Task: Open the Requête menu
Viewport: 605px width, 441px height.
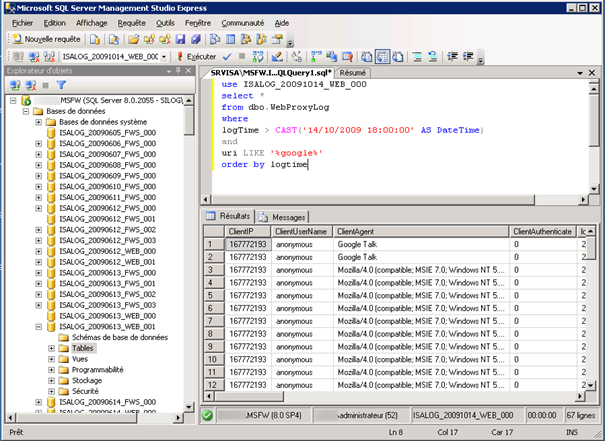Action: [x=132, y=23]
